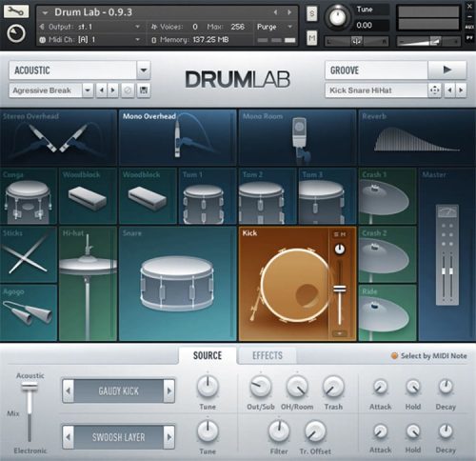
Task: Open the Reverb pad
Action: coord(417,137)
